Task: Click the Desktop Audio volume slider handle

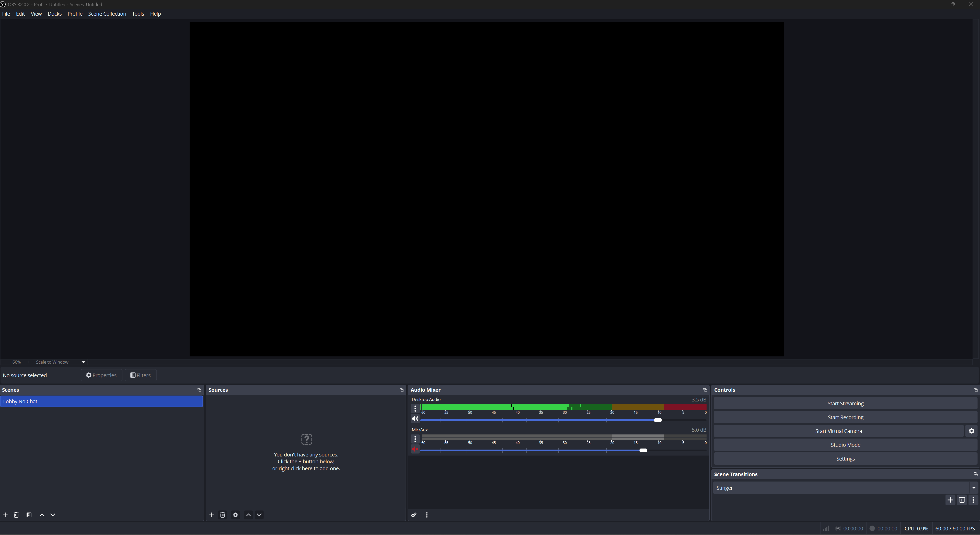Action: [658, 420]
